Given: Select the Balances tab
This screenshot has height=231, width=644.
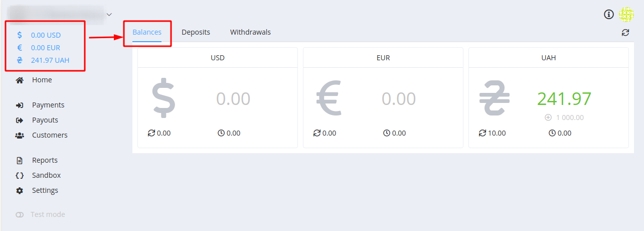Looking at the screenshot, I should (x=147, y=32).
